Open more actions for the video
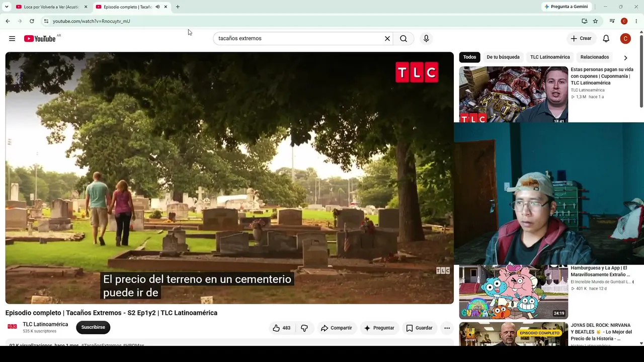 click(x=447, y=328)
